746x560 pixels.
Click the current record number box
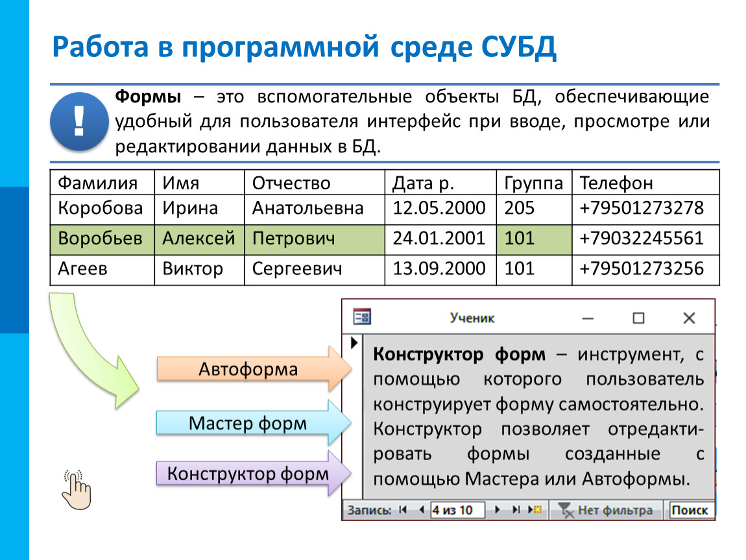pos(457,510)
